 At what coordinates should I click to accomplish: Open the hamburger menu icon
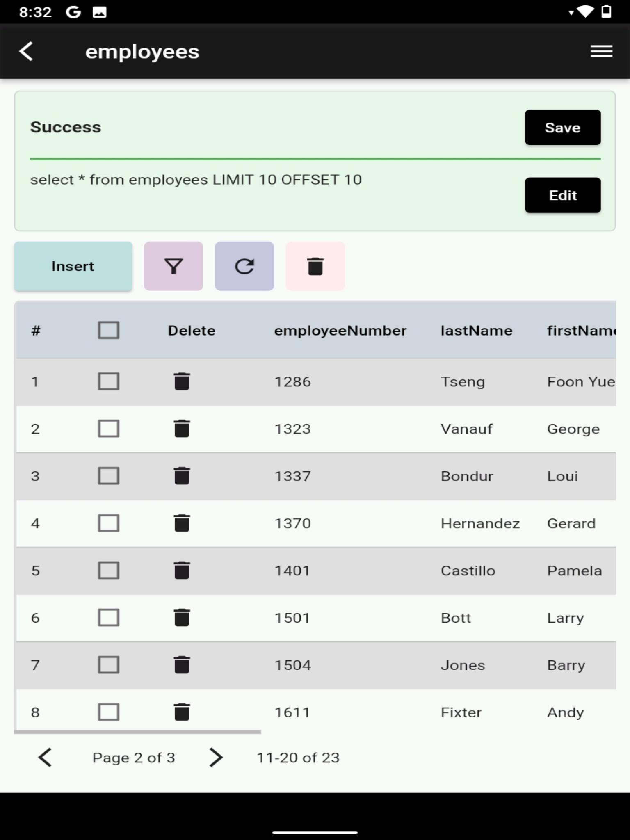click(601, 52)
